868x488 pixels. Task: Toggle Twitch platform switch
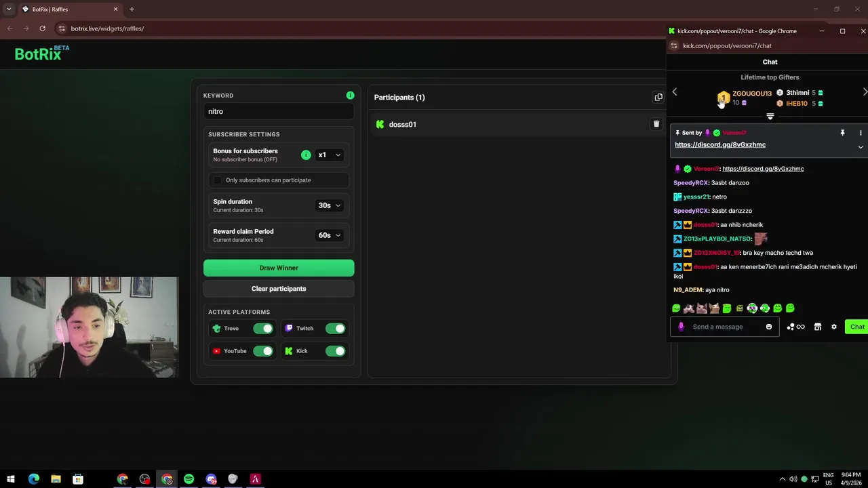(335, 329)
